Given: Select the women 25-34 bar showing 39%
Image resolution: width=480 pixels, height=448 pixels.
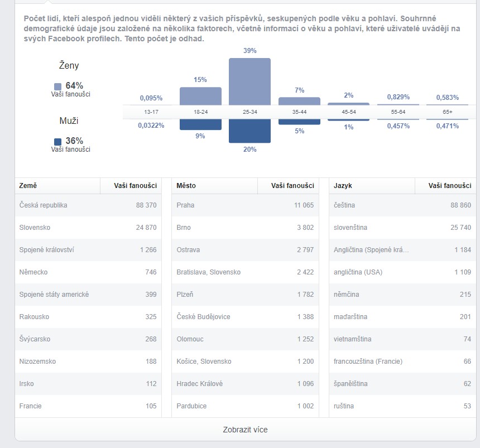Looking at the screenshot, I should (250, 81).
